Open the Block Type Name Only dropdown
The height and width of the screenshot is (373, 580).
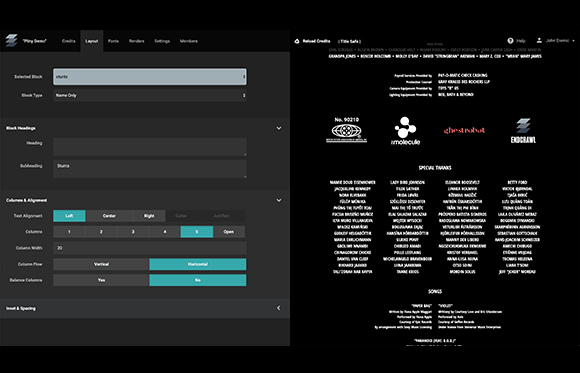tap(150, 95)
